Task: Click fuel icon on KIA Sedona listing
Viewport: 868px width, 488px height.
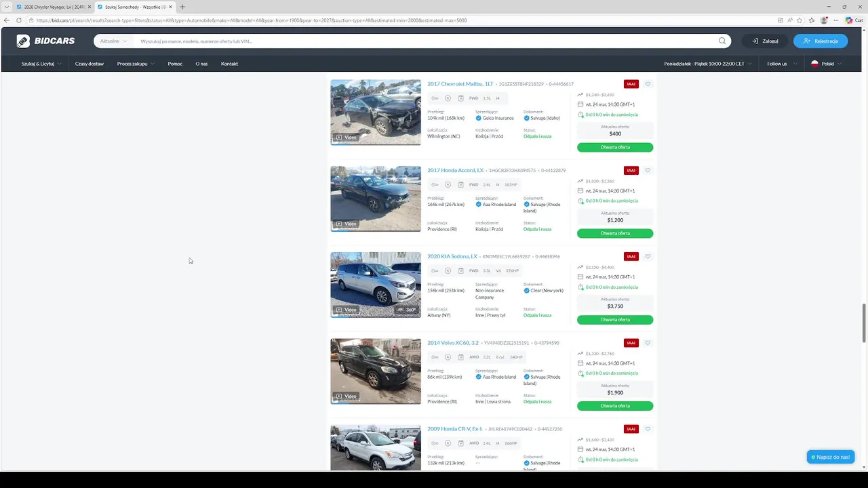Action: point(460,270)
